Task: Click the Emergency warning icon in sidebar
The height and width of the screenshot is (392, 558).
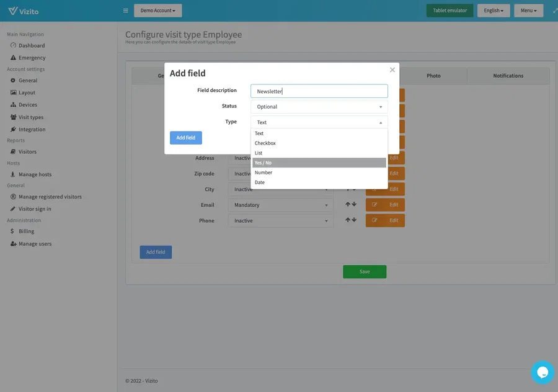Action: coord(13,58)
